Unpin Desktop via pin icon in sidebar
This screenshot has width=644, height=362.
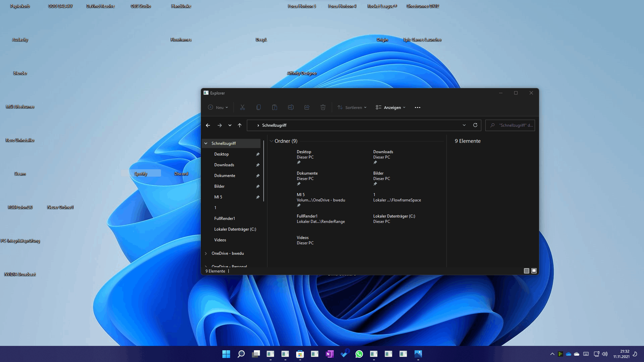tap(258, 154)
